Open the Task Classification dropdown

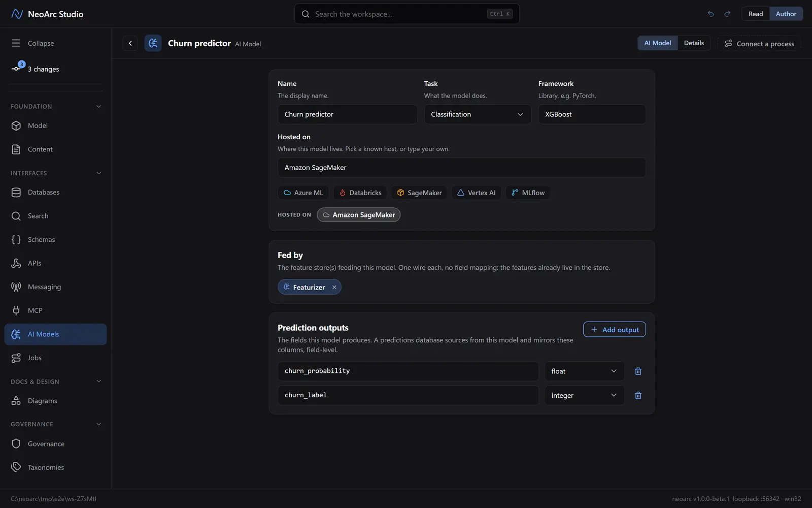pos(478,114)
